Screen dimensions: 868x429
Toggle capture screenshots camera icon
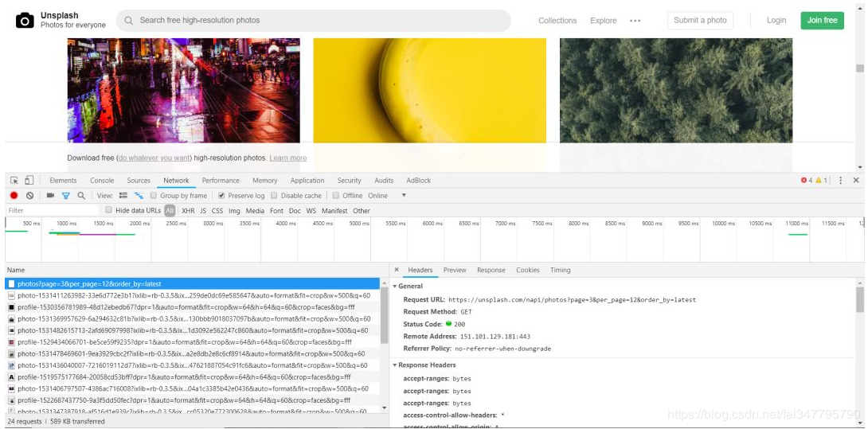click(50, 196)
